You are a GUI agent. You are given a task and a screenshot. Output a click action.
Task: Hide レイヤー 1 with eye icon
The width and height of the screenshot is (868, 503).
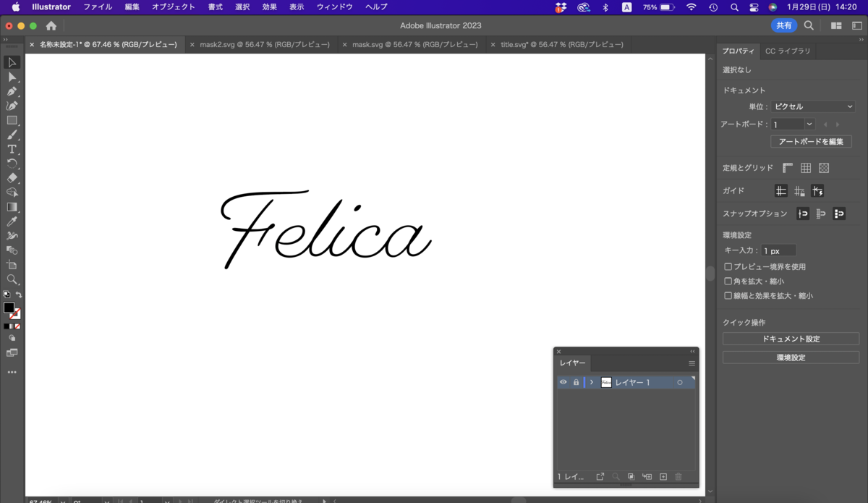point(563,382)
